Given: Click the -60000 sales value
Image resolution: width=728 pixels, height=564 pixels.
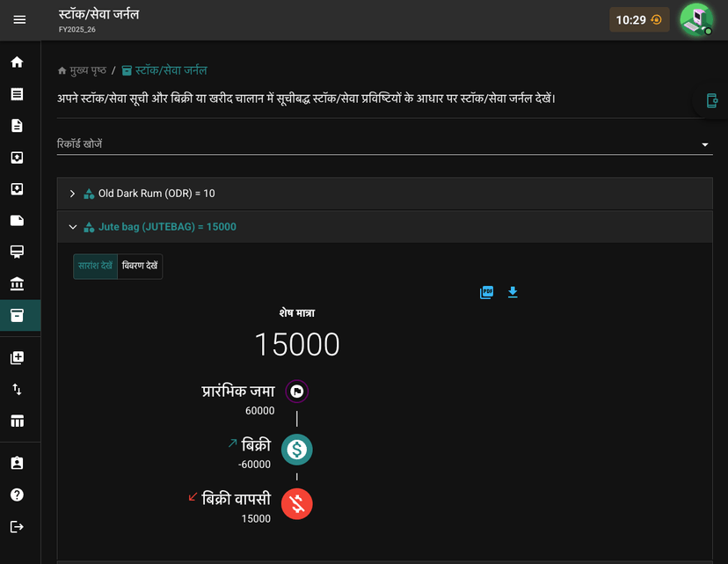Looking at the screenshot, I should click(254, 465).
